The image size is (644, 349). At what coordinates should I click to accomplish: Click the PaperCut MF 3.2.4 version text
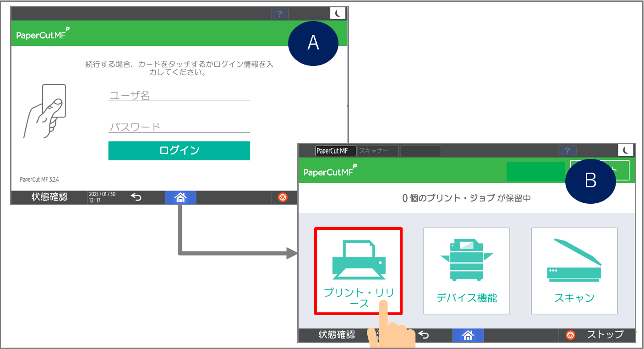tap(39, 180)
